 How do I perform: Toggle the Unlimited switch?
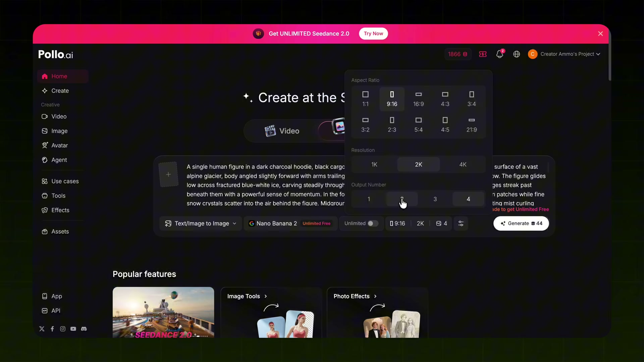373,224
